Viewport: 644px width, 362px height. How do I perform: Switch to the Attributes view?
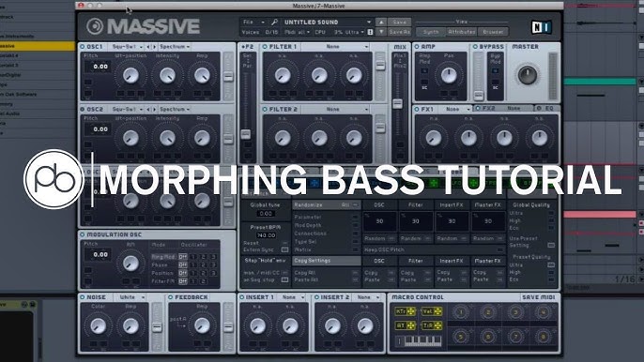(462, 32)
